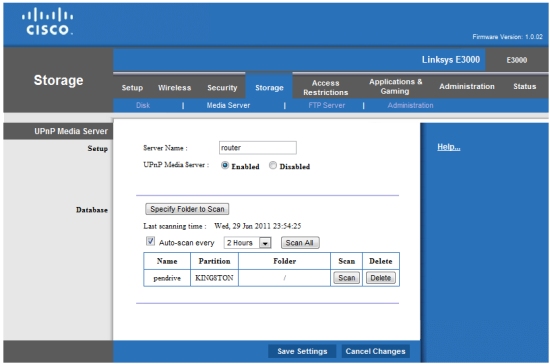Click the Folder column header

(x=284, y=261)
